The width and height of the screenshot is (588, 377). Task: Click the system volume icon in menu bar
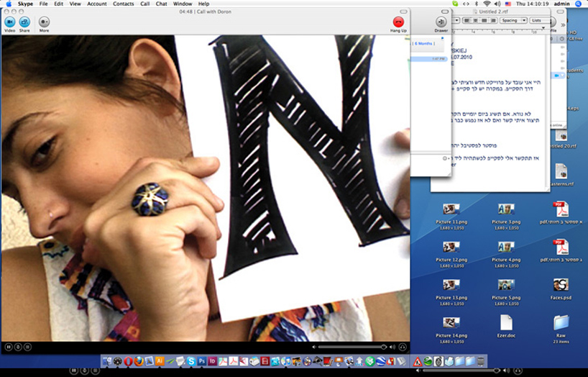497,4
